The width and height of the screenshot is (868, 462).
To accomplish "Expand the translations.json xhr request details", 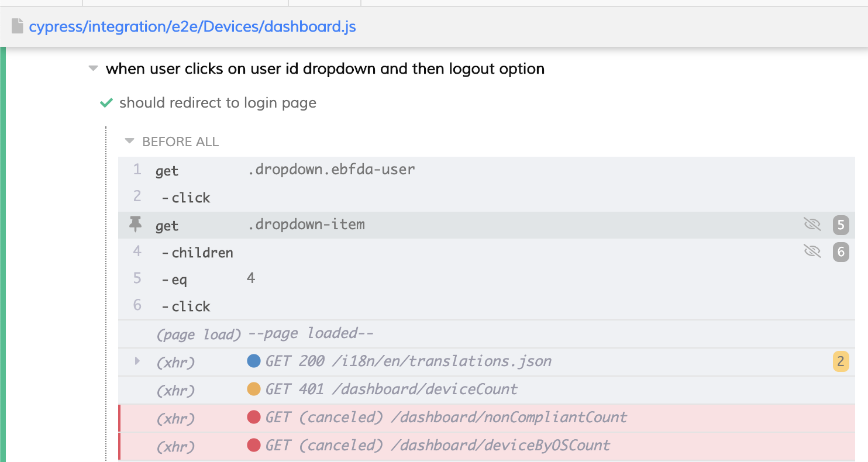I will click(137, 361).
